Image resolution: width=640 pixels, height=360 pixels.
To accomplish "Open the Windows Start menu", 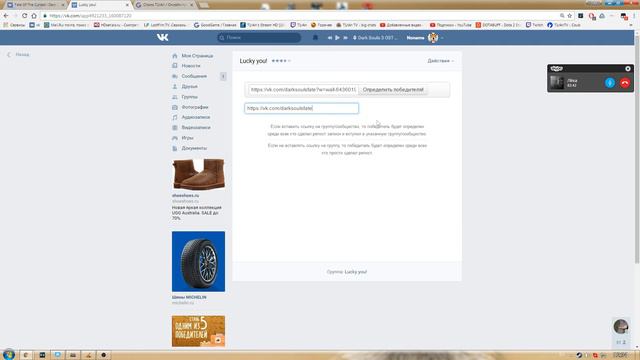I will coord(9,354).
